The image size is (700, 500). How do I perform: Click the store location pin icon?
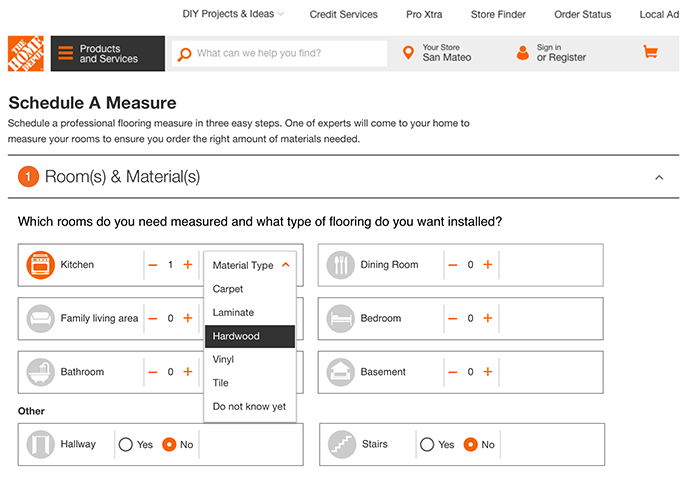408,53
